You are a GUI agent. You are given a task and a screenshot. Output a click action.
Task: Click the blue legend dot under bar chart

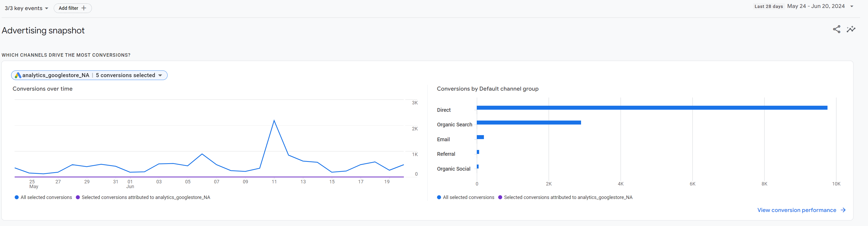[x=439, y=197]
